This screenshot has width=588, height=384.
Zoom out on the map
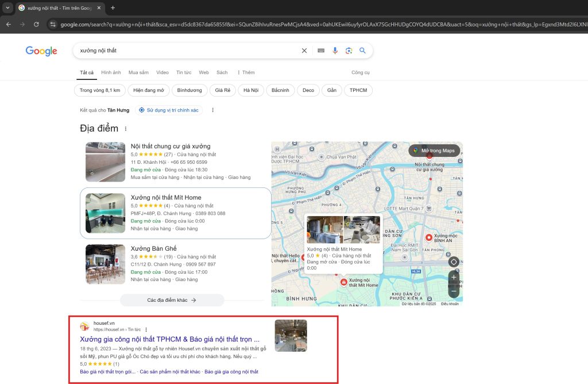[454, 291]
